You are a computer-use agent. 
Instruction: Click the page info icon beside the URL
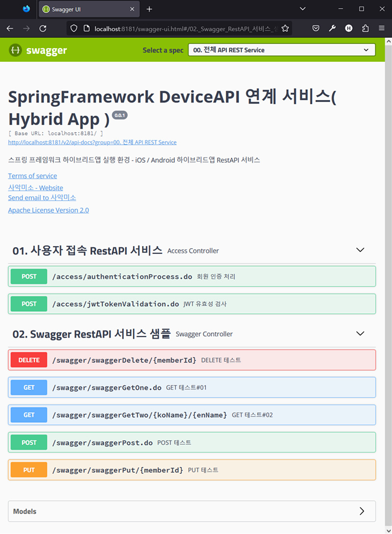(x=86, y=28)
